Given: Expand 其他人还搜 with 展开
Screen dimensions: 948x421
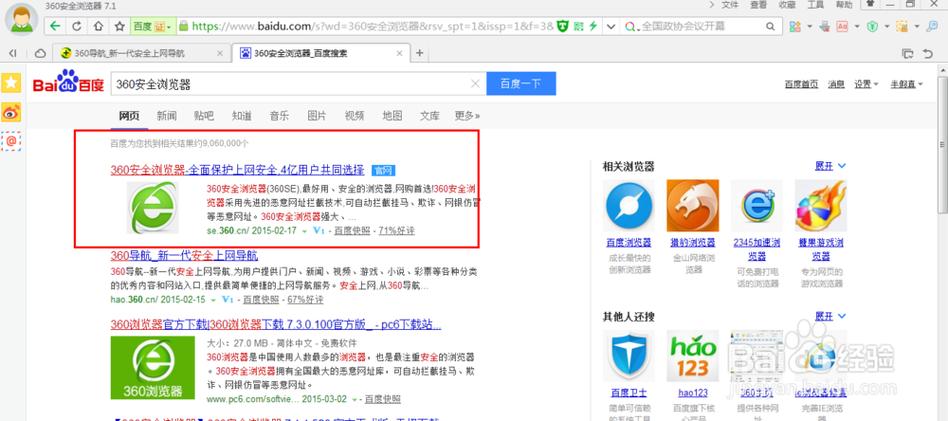Looking at the screenshot, I should [x=830, y=316].
